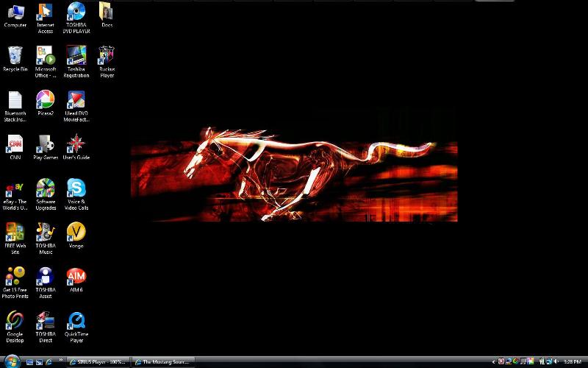The image size is (588, 368).
Task: Open the CNN desktop shortcut
Action: pos(15,144)
